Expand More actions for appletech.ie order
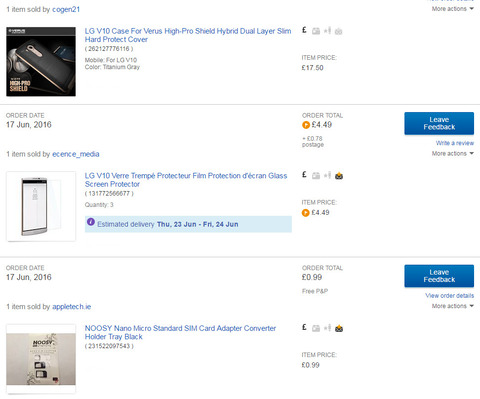Image resolution: width=480 pixels, height=399 pixels. click(x=452, y=306)
